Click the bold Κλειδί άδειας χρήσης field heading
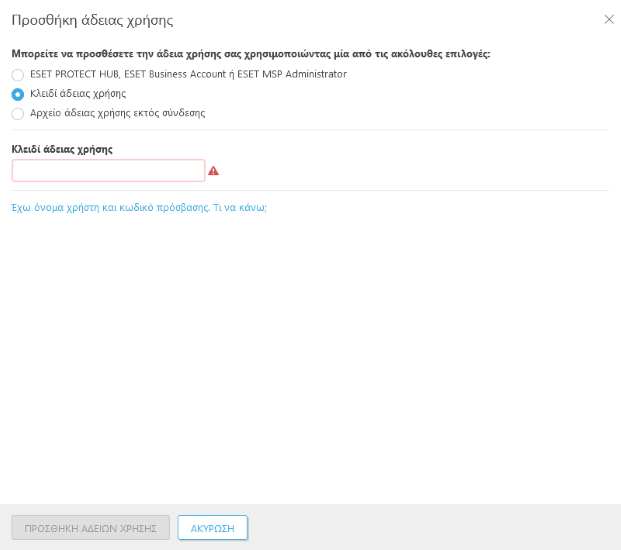The image size is (621, 550). 62,149
